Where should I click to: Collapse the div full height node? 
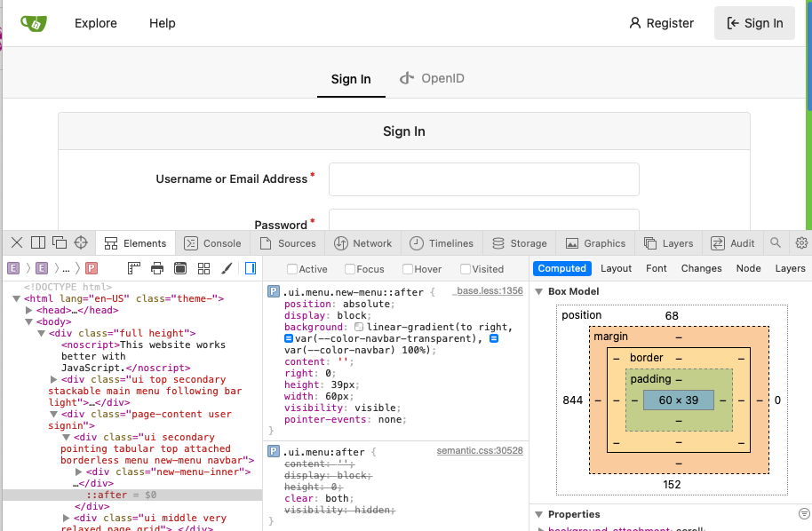42,333
